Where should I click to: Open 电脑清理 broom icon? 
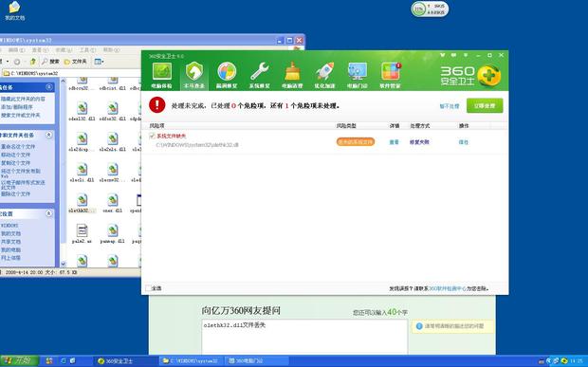tap(292, 75)
